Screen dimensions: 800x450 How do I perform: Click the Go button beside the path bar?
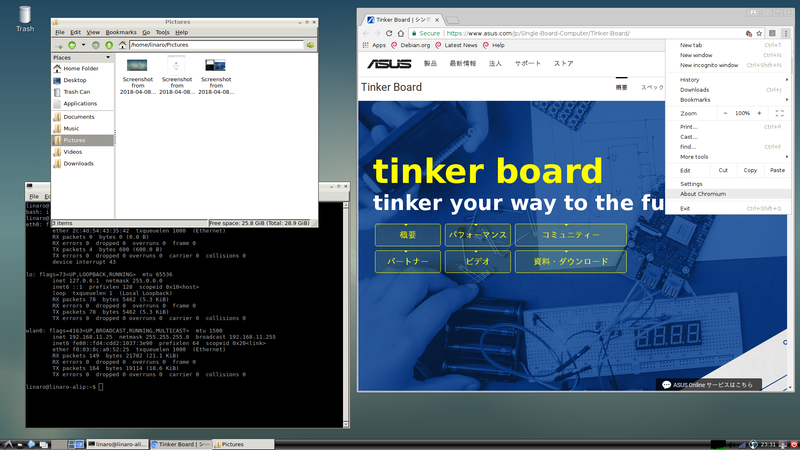click(310, 45)
